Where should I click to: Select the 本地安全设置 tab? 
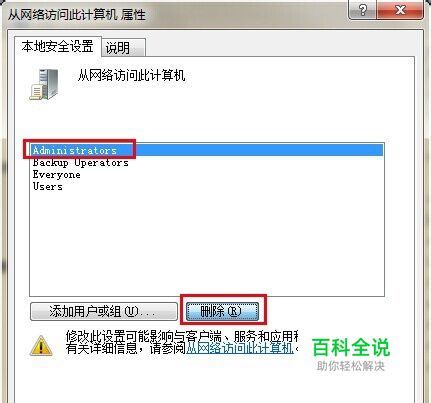[x=57, y=47]
